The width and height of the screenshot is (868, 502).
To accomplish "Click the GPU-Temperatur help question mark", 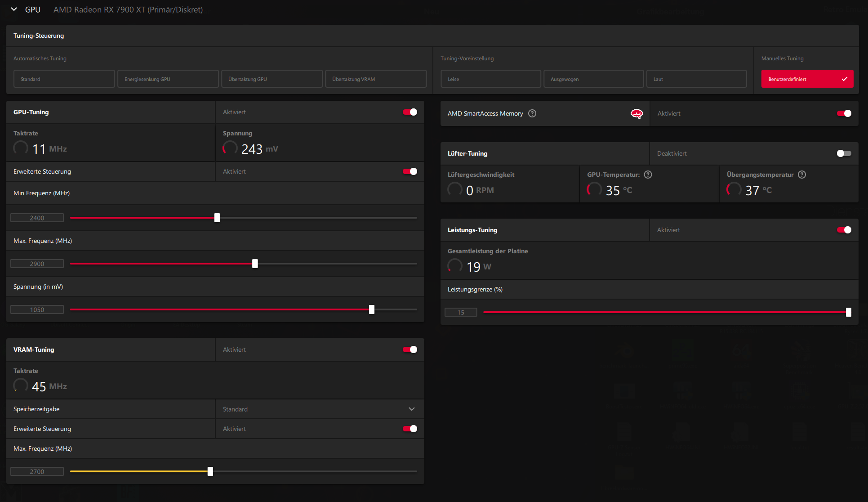I will coord(648,175).
